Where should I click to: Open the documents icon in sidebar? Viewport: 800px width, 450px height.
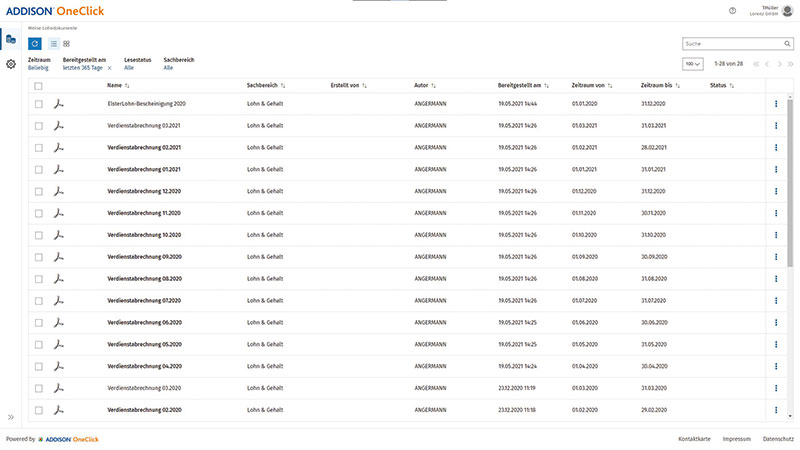coord(11,39)
